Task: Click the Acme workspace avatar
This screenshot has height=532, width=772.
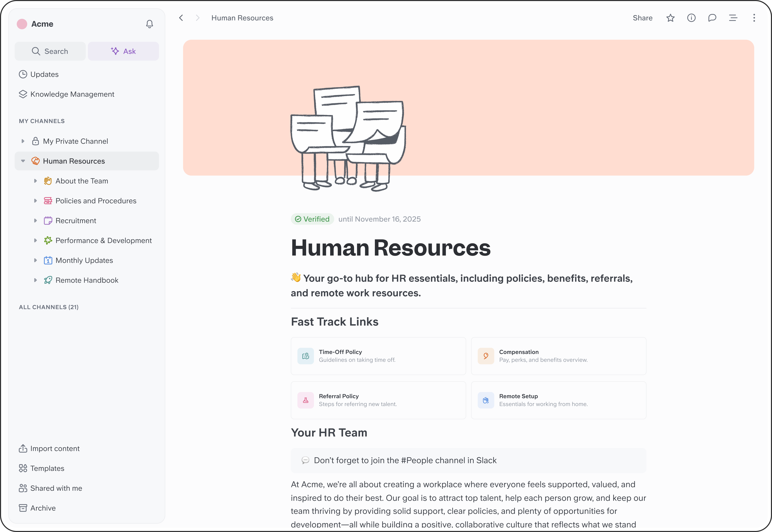Action: click(22, 24)
